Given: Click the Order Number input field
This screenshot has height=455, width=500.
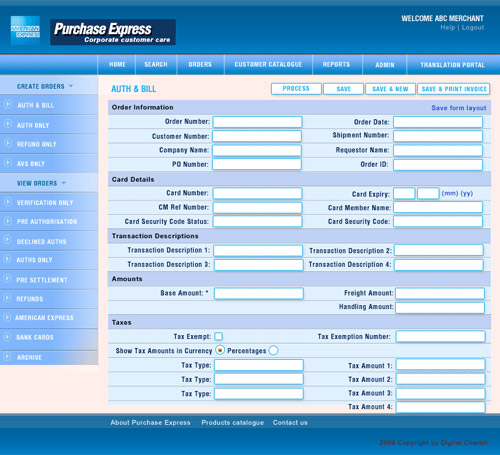Looking at the screenshot, I should point(257,122).
